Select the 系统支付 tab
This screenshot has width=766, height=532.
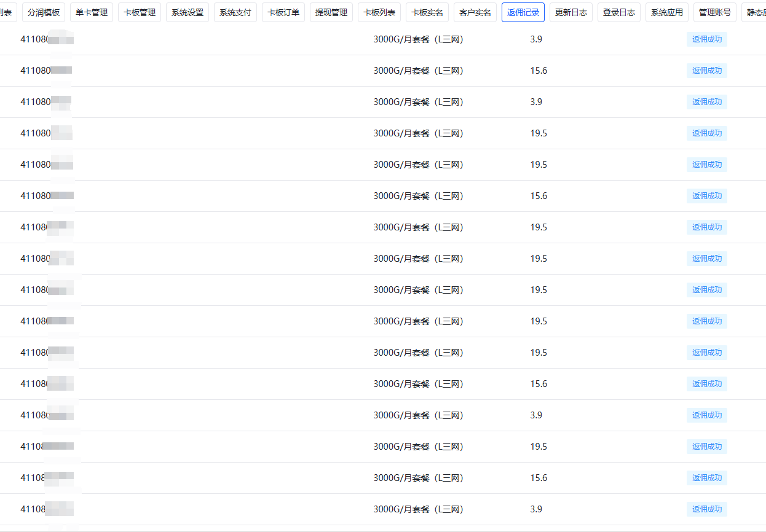coord(235,12)
